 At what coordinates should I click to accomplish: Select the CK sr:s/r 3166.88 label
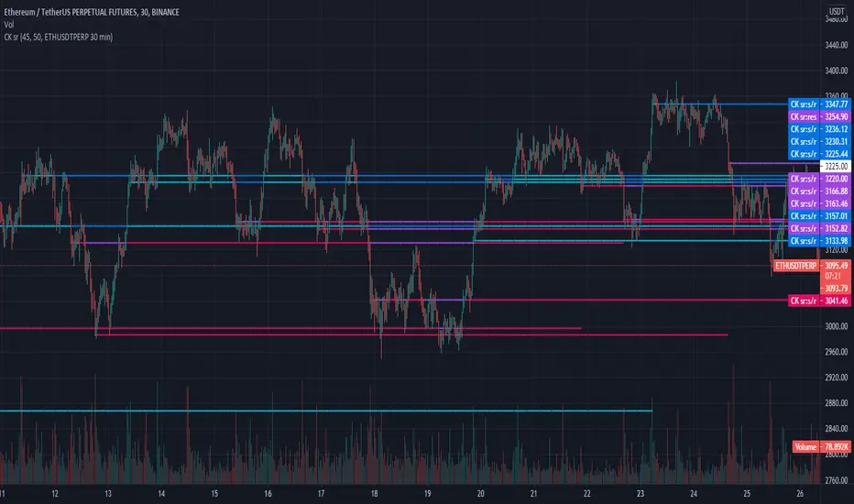(x=818, y=191)
